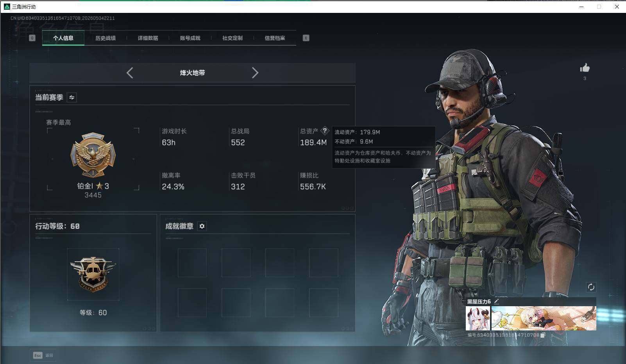Image resolution: width=626 pixels, height=364 pixels.
Task: Close the 三角洲行动 window
Action: 617,7
